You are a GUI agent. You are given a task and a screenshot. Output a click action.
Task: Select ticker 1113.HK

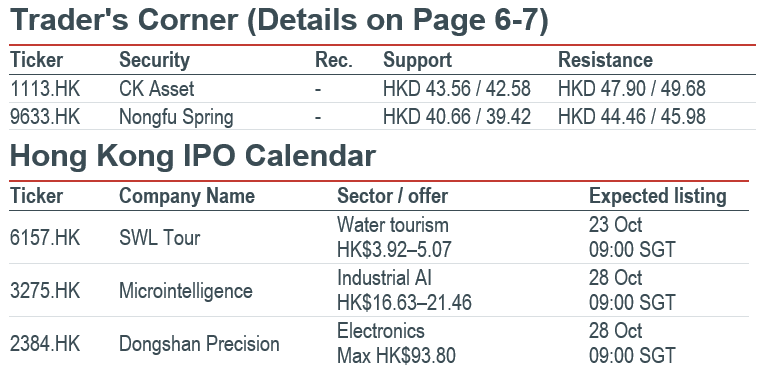pyautogui.click(x=45, y=89)
